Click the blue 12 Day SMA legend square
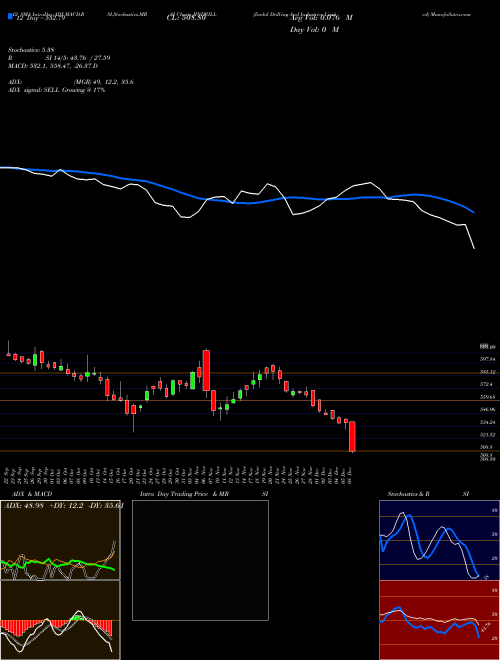The width and height of the screenshot is (500, 660). (x=10, y=17)
